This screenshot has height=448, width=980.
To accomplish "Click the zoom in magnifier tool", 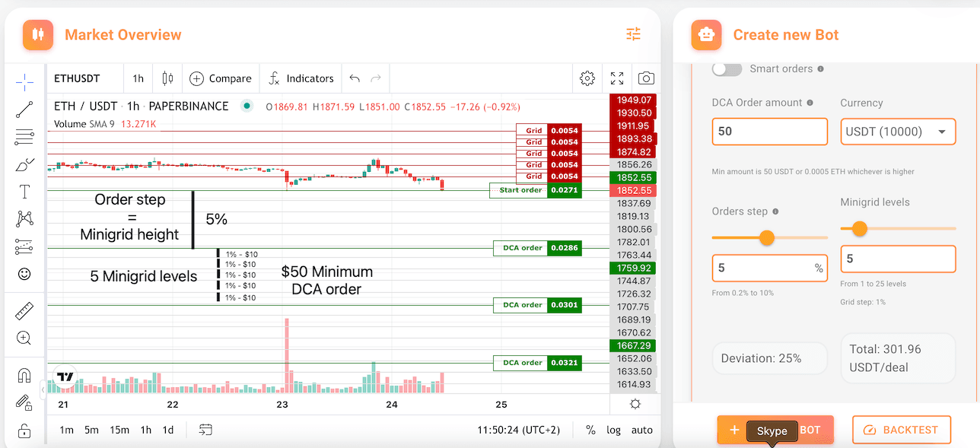I will tap(24, 338).
